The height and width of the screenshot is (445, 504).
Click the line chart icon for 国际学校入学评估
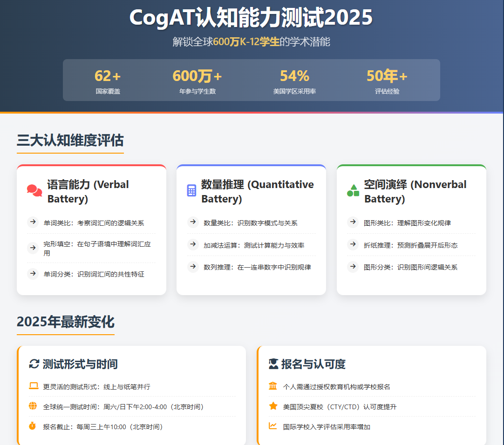(x=273, y=426)
